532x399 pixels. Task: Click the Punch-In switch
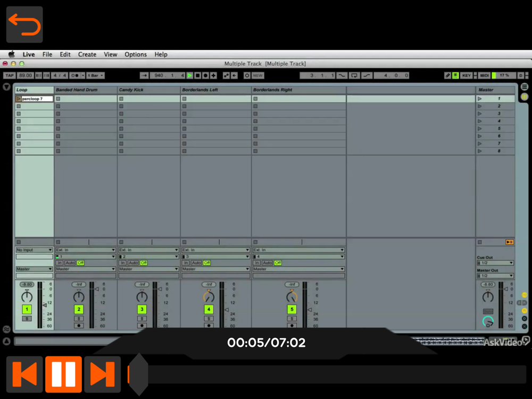point(342,76)
